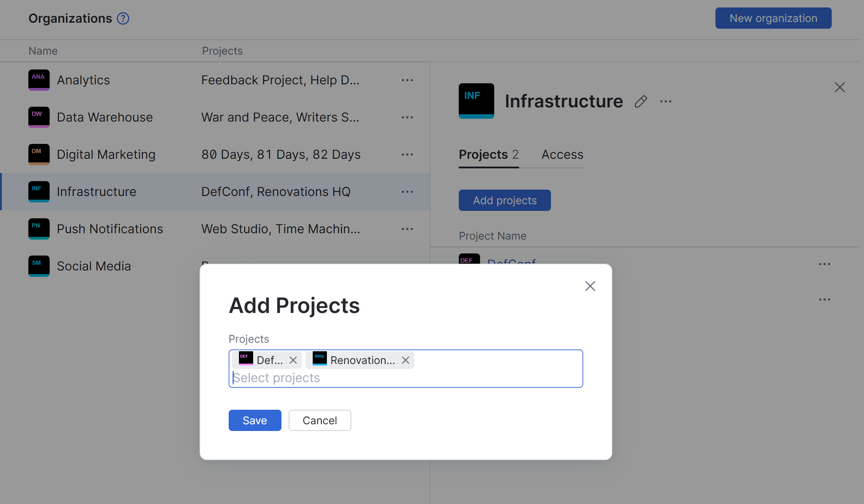
Task: Open the Digital Marketing row more-options menu
Action: click(x=407, y=155)
